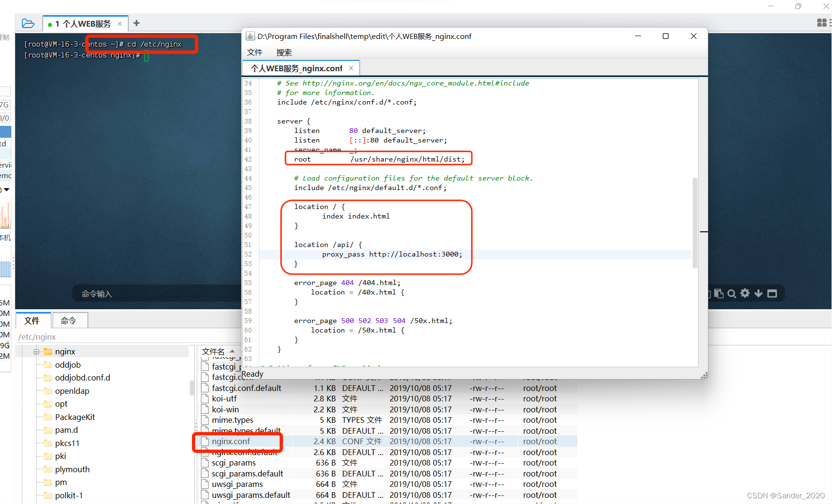Click line number 47 in editor gutter
The width and height of the screenshot is (832, 504).
(x=248, y=207)
